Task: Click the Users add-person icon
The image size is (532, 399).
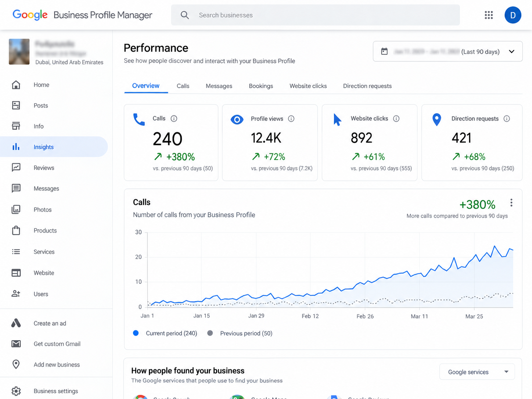Action: (16, 294)
